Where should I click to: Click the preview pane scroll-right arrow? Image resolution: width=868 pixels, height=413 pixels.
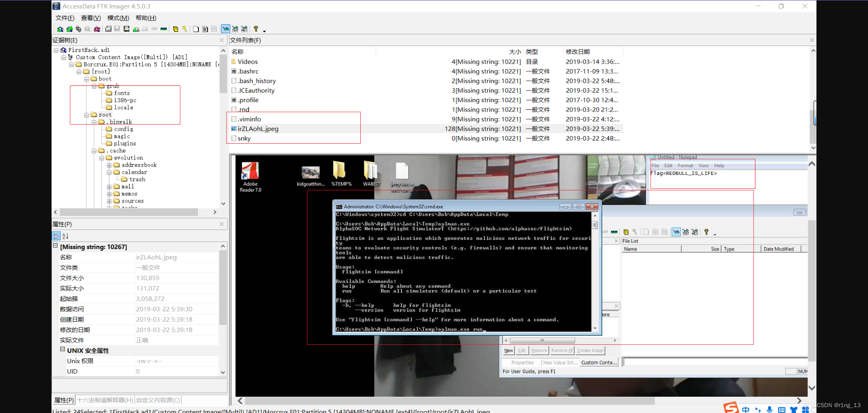pyautogui.click(x=799, y=401)
